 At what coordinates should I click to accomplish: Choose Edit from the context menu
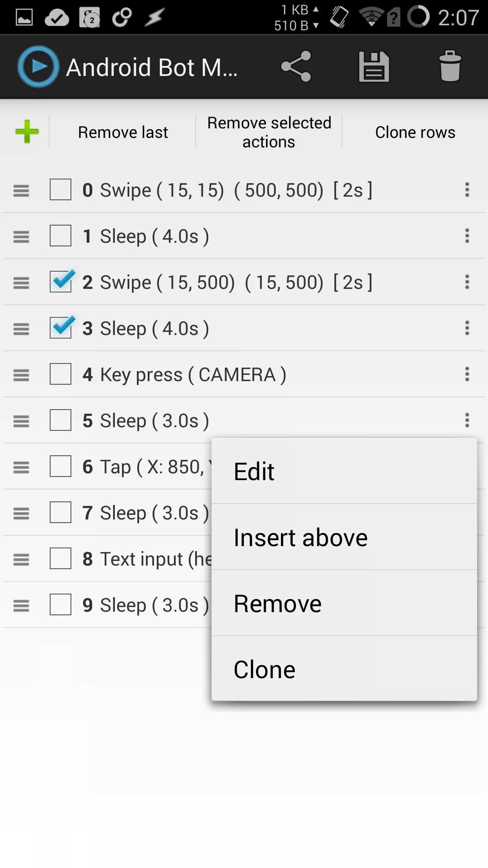click(x=344, y=472)
